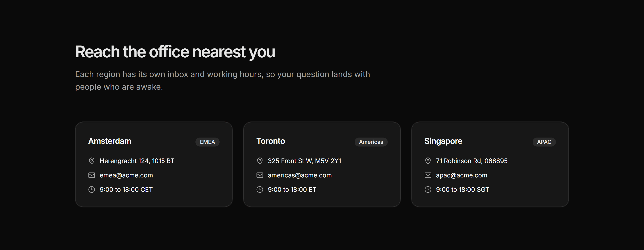Select the EMEA region badge
644x250 pixels.
click(x=208, y=142)
